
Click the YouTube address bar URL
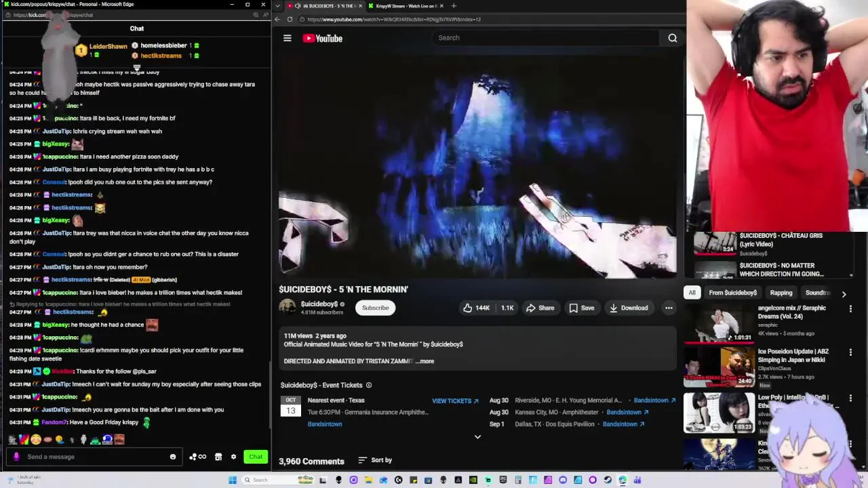pyautogui.click(x=393, y=19)
